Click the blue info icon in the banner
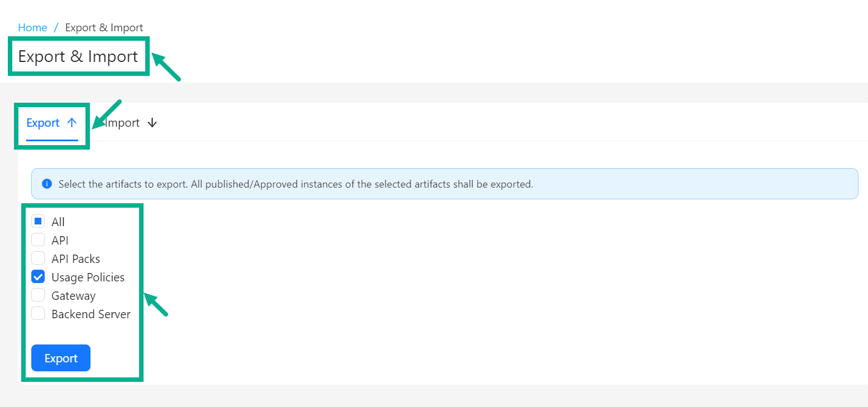868x407 pixels. 47,184
